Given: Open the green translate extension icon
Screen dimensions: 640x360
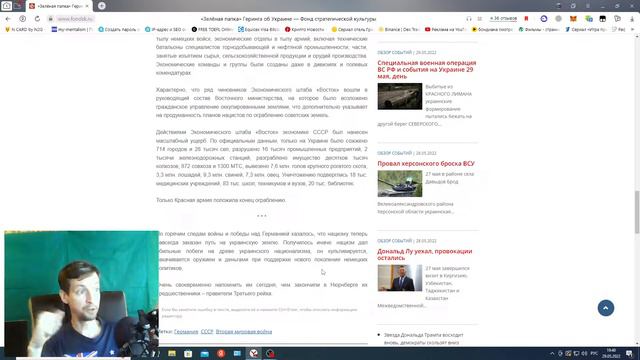Looking at the screenshot, I should click(588, 19).
